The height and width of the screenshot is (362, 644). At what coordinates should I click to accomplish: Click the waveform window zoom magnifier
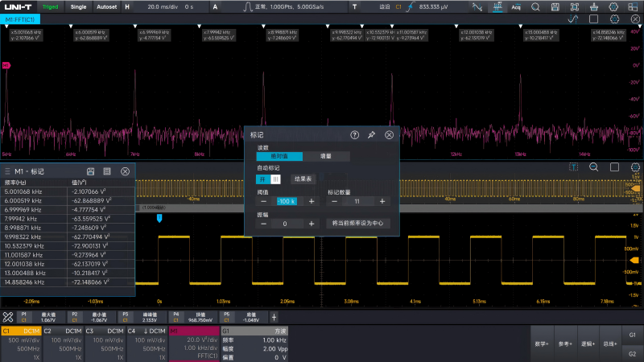point(593,167)
